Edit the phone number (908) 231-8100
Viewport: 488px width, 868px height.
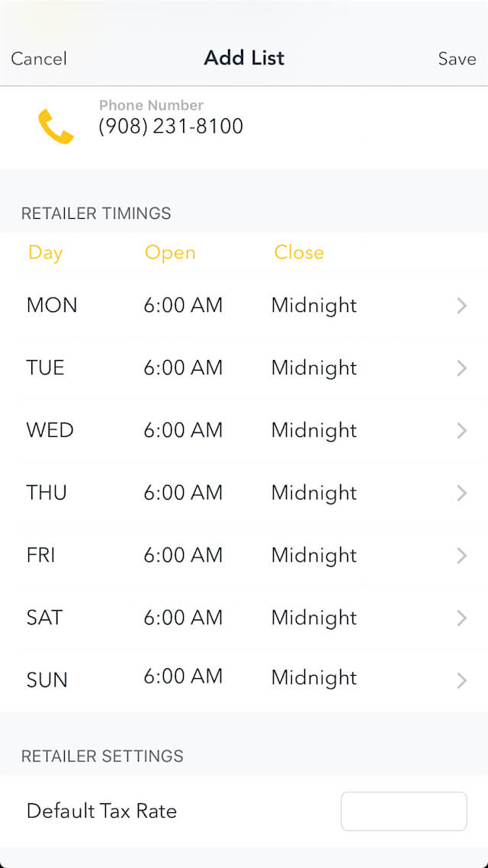pos(171,127)
